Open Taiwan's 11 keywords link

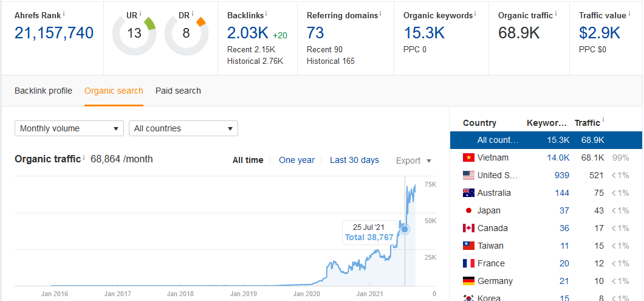pyautogui.click(x=565, y=246)
